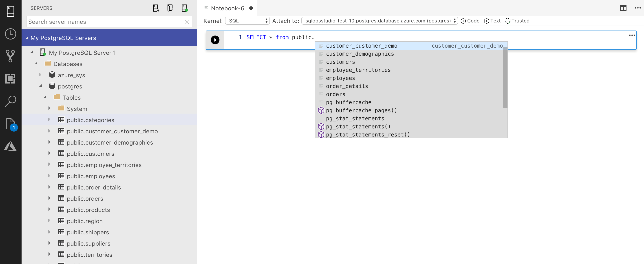Open Azure icon in activity bar
Screen dimensions: 644x264
11,146
